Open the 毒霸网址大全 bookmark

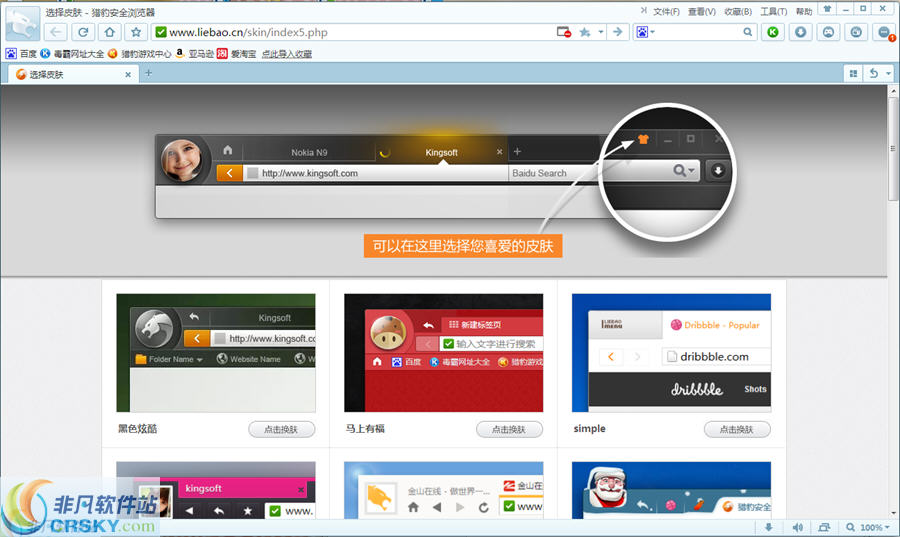(72, 53)
